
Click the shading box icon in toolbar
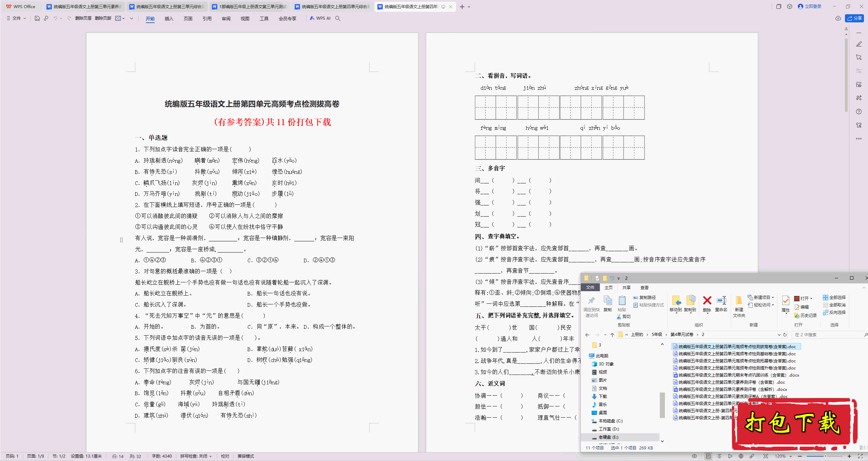(x=118, y=18)
